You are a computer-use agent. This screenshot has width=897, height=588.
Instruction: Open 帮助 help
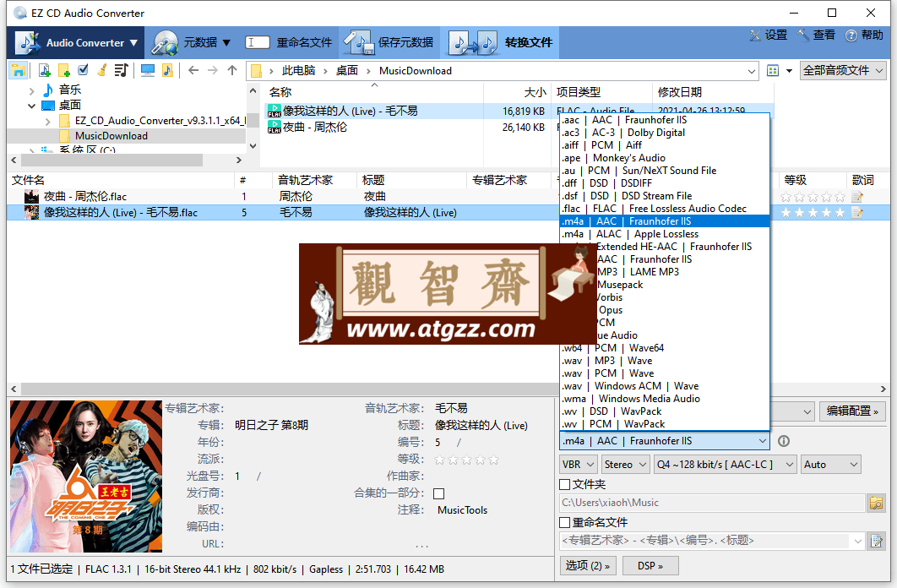[x=864, y=35]
